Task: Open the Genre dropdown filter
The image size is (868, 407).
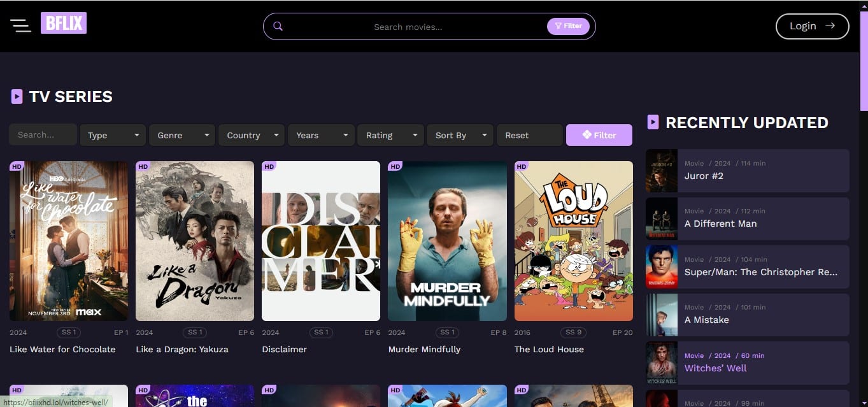Action: tap(182, 135)
